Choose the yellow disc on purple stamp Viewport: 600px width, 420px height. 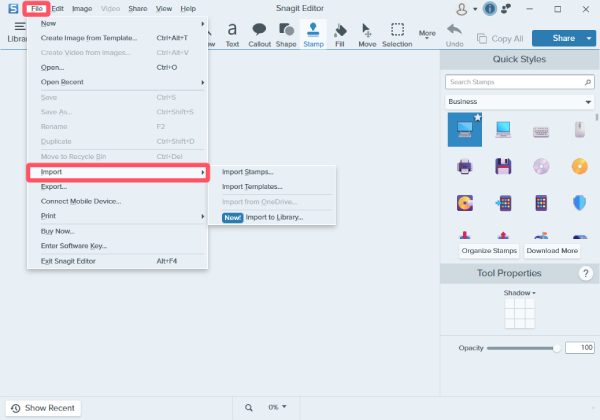point(465,203)
